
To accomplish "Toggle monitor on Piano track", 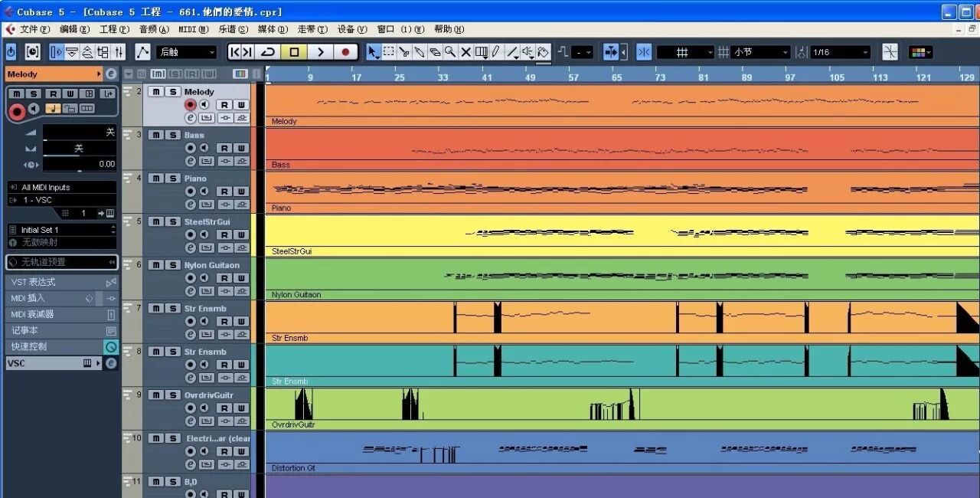I will (x=204, y=192).
